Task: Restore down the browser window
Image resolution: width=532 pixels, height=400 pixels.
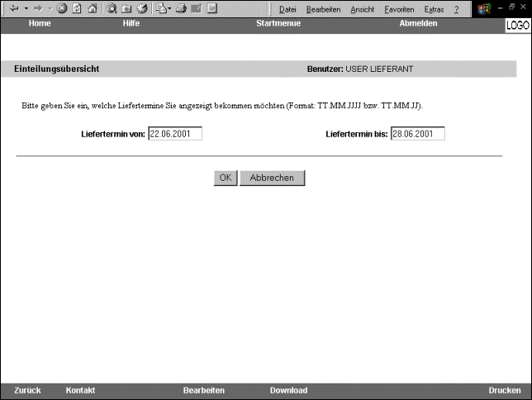Action: (x=511, y=7)
